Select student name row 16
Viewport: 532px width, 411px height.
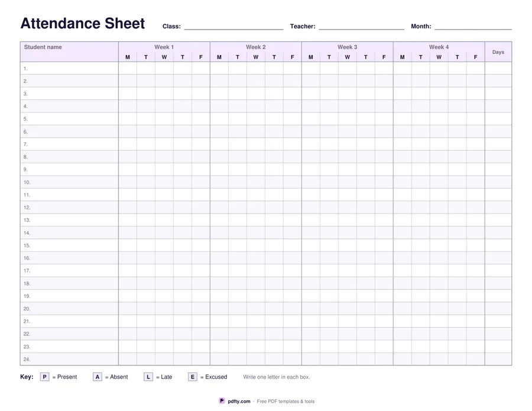[69, 258]
